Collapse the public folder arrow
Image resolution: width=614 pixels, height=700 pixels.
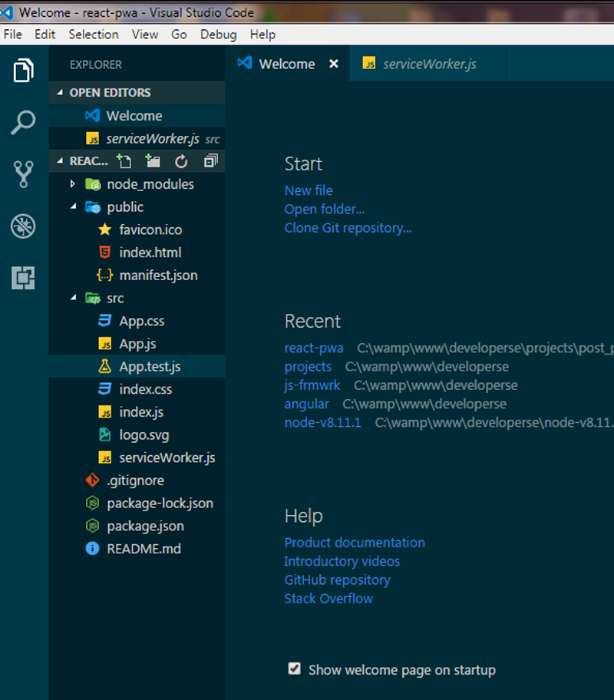pyautogui.click(x=73, y=206)
